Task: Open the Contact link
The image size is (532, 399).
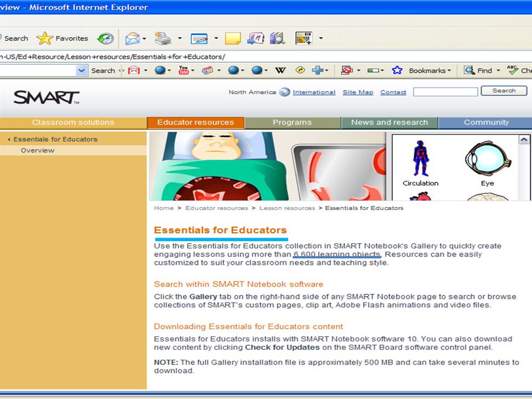Action: point(393,93)
